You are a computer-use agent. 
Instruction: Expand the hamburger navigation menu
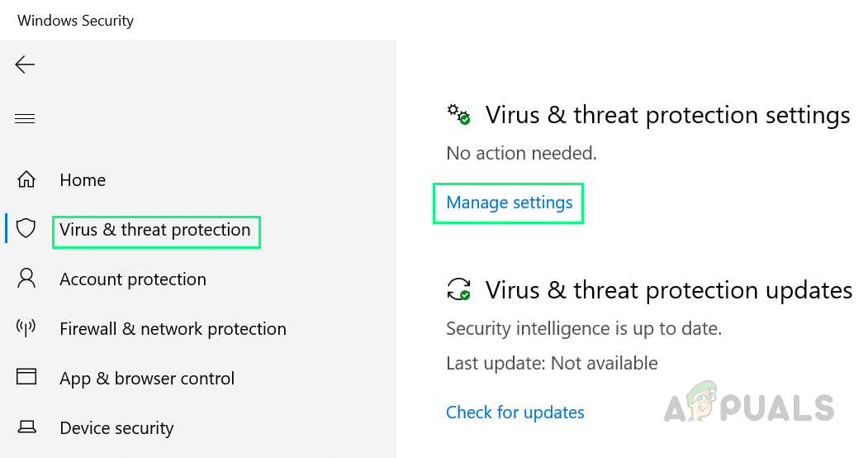pos(25,119)
